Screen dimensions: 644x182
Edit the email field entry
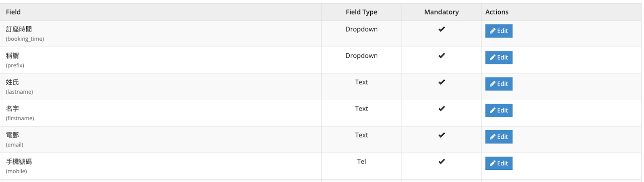click(499, 137)
